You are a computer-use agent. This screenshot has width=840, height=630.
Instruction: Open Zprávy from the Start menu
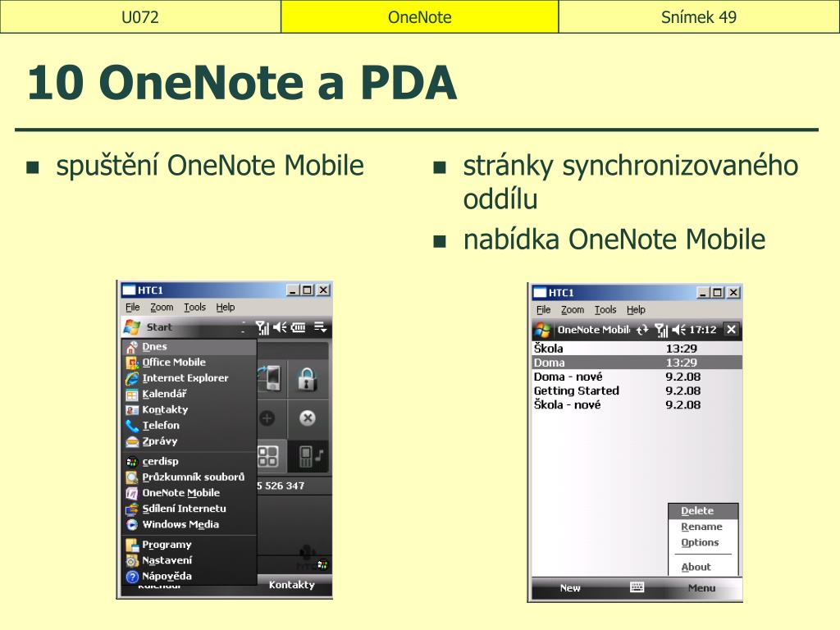click(189, 441)
